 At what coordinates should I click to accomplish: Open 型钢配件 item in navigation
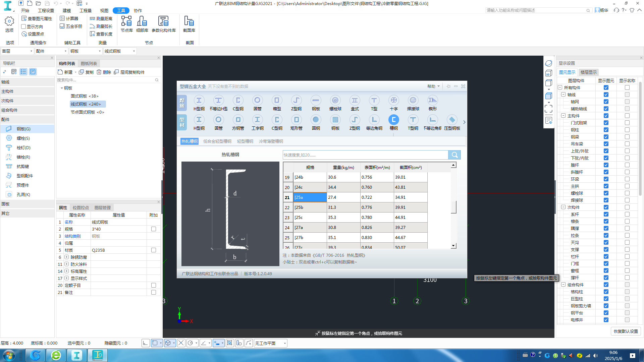click(24, 176)
